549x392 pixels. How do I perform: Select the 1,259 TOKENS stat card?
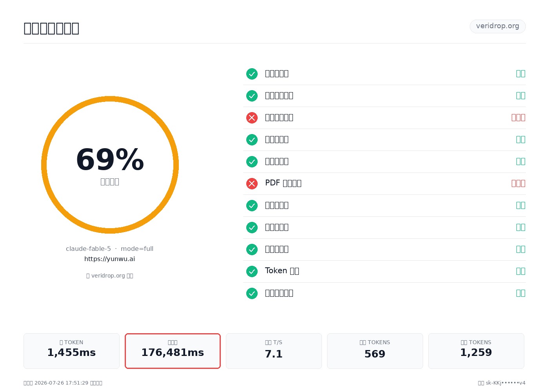[x=476, y=351]
